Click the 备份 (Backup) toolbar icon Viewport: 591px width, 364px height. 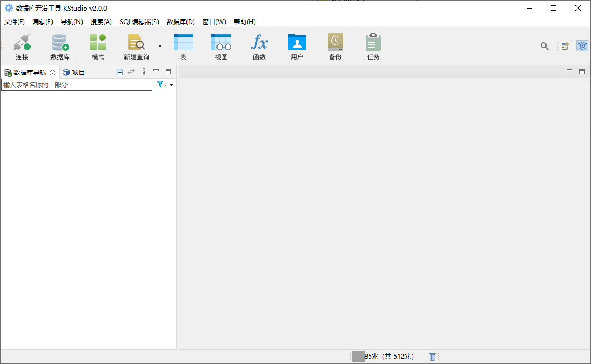coord(335,47)
